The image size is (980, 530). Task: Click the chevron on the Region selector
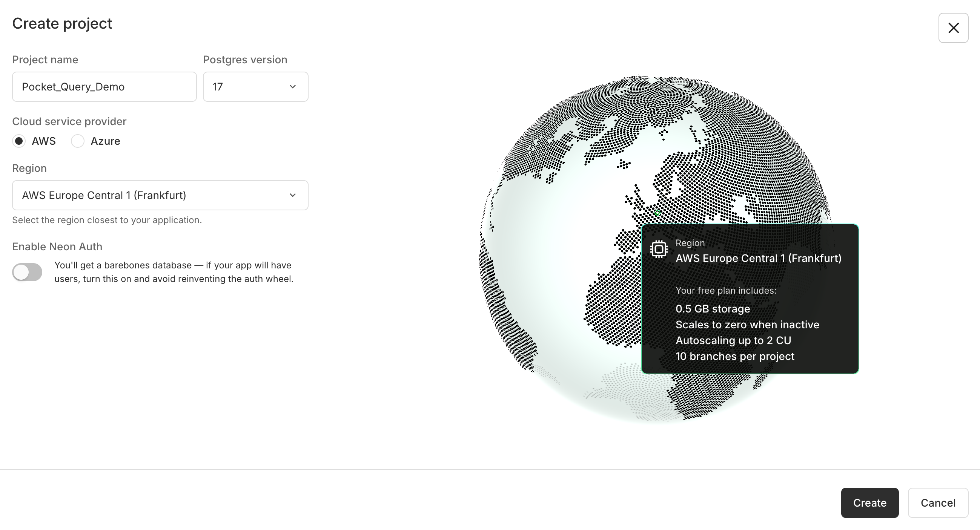click(293, 195)
